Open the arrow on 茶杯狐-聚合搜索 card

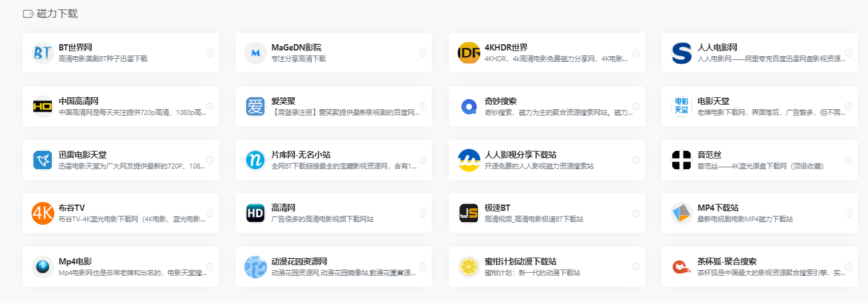point(849,267)
